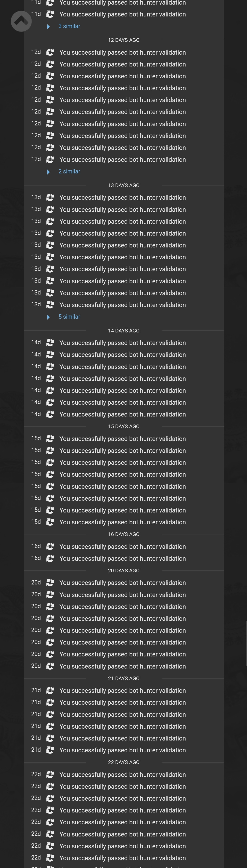Open the "5 similar" link

point(69,317)
